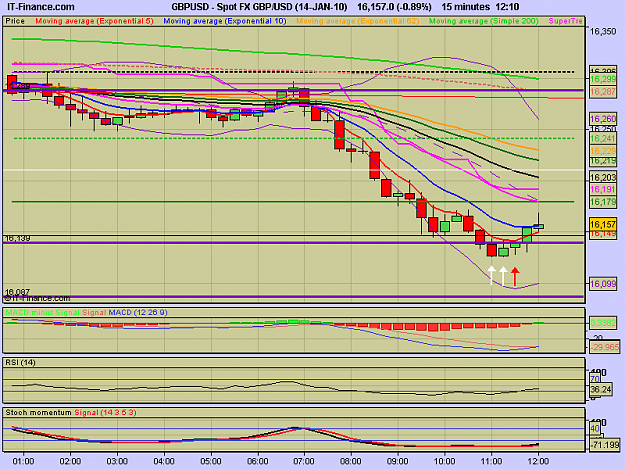Image resolution: width=625 pixels, height=469 pixels.
Task: Select the MACD minus Signal legend label
Action: pos(42,312)
